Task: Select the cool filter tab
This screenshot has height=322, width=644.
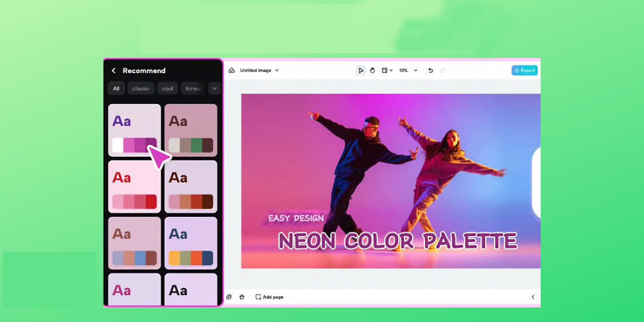Action: click(x=168, y=89)
